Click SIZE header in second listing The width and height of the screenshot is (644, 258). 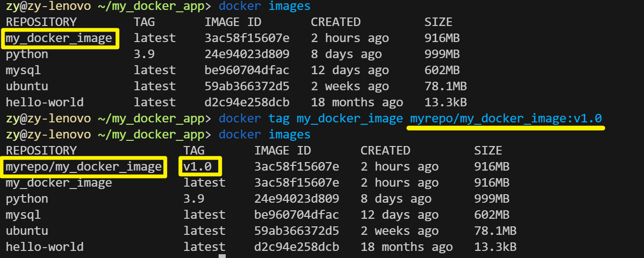[488, 151]
